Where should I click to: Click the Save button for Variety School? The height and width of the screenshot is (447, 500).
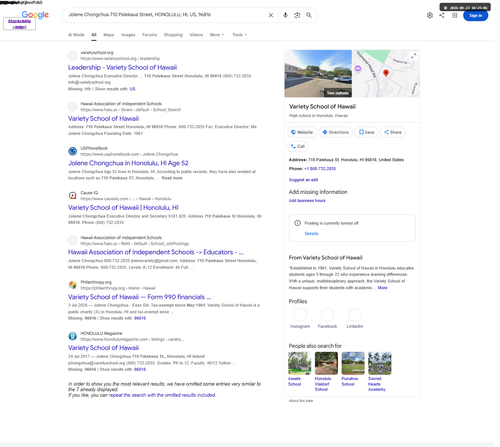pyautogui.click(x=366, y=132)
